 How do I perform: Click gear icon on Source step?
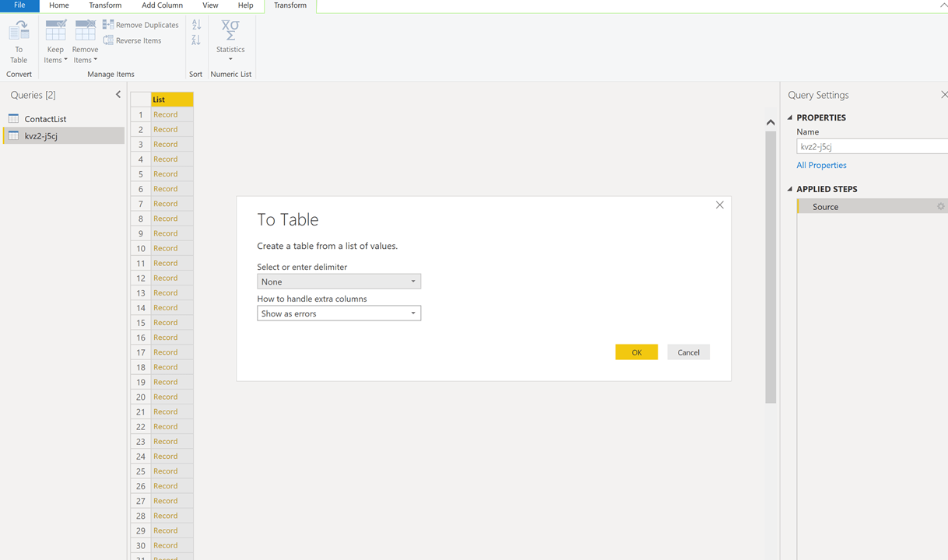940,207
